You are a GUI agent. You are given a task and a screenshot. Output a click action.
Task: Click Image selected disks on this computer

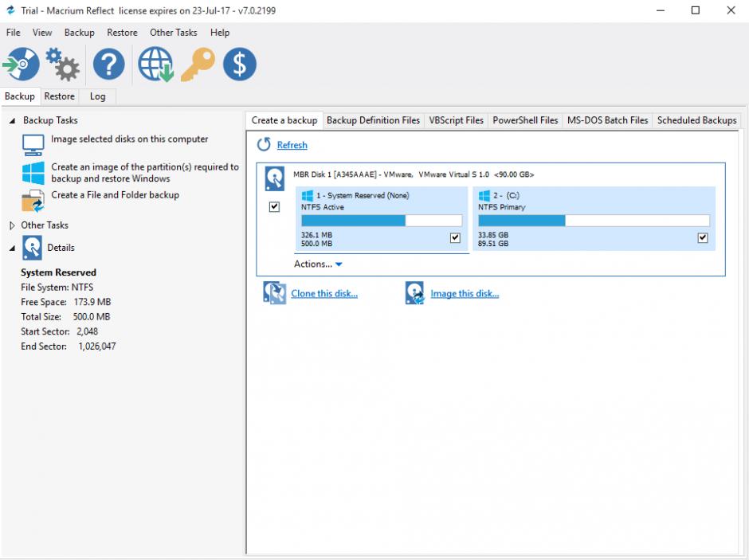[129, 139]
